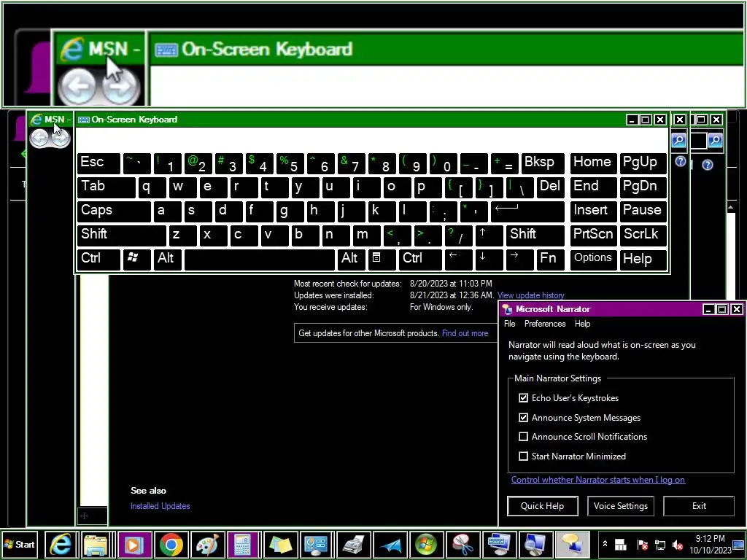Click the Windows logo key on On-Screen Keyboard

click(x=137, y=259)
